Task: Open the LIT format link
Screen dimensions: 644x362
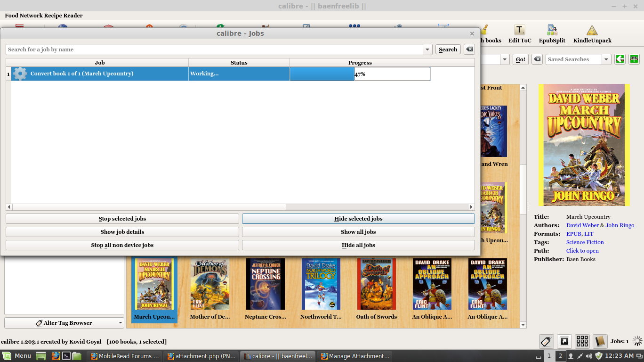Action: [588, 234]
